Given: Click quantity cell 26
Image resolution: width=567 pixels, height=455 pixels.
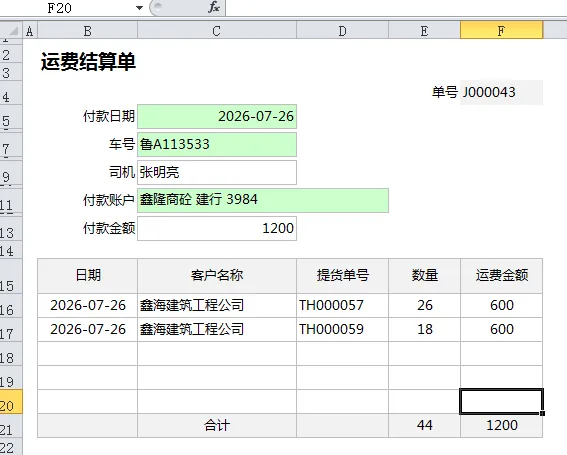Looking at the screenshot, I should (425, 306).
